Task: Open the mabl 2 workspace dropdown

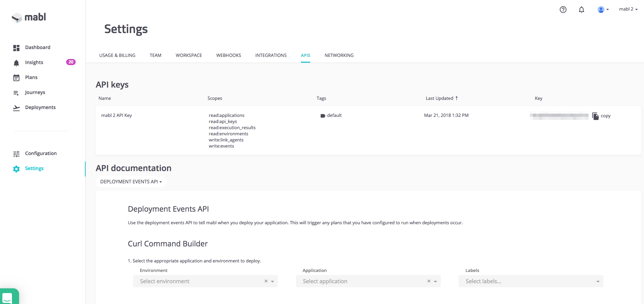Action: tap(628, 9)
